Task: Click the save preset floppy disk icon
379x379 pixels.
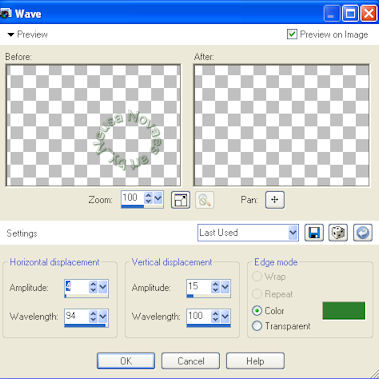Action: (314, 233)
